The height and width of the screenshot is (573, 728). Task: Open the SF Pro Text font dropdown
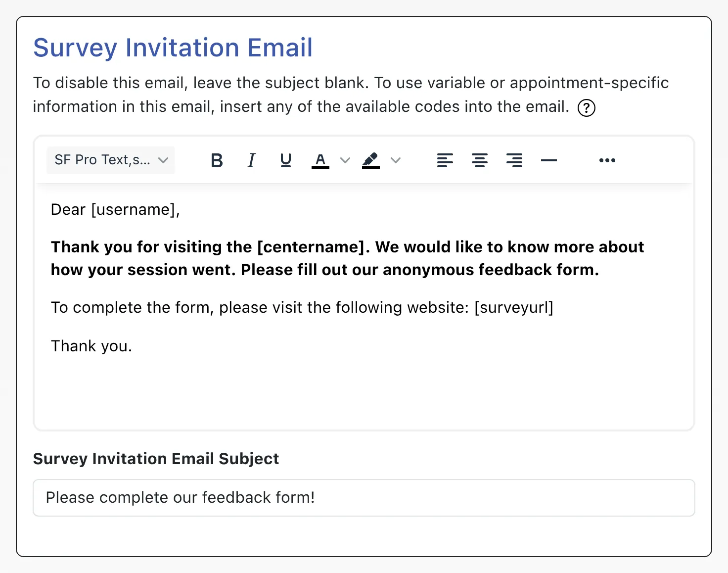[x=111, y=160]
